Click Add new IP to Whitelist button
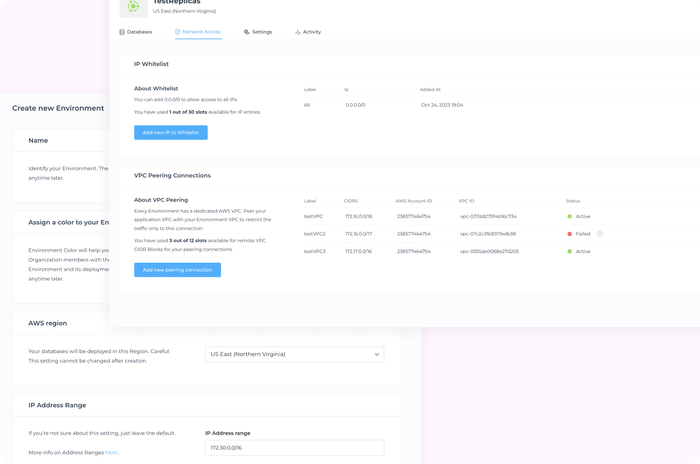The width and height of the screenshot is (700, 464). 171,133
